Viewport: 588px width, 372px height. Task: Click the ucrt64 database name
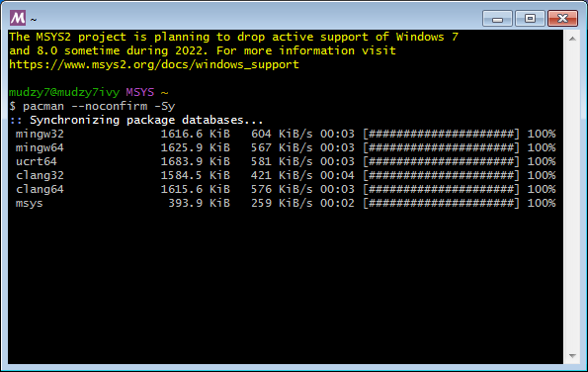point(36,161)
